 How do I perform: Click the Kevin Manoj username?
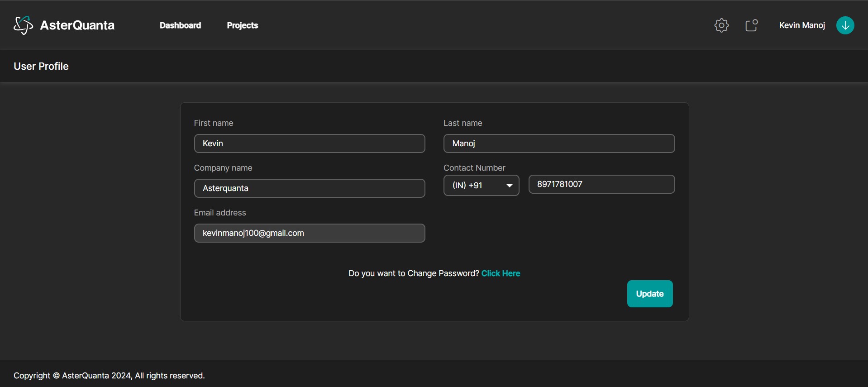[x=802, y=25]
